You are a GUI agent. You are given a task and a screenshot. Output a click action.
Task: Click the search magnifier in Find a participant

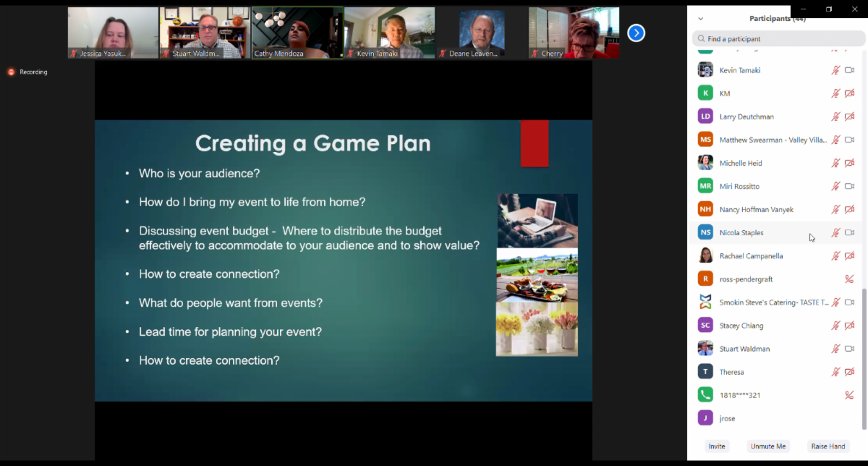(700, 39)
